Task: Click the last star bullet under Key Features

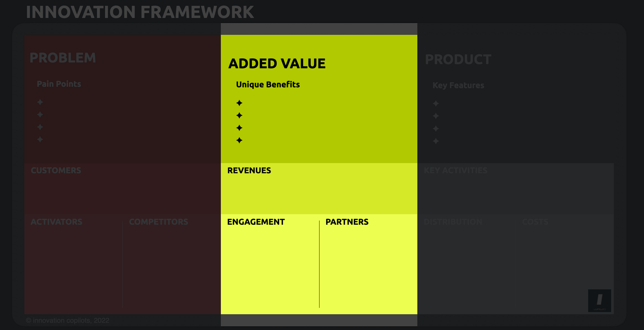Action: click(436, 141)
